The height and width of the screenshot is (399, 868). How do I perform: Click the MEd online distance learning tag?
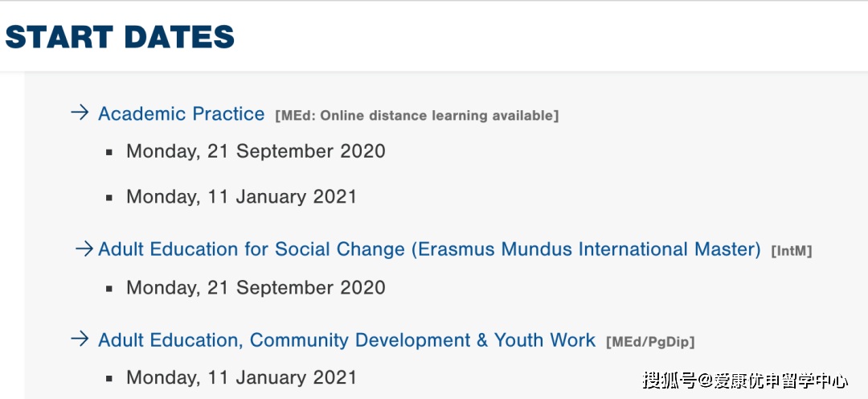(x=416, y=116)
